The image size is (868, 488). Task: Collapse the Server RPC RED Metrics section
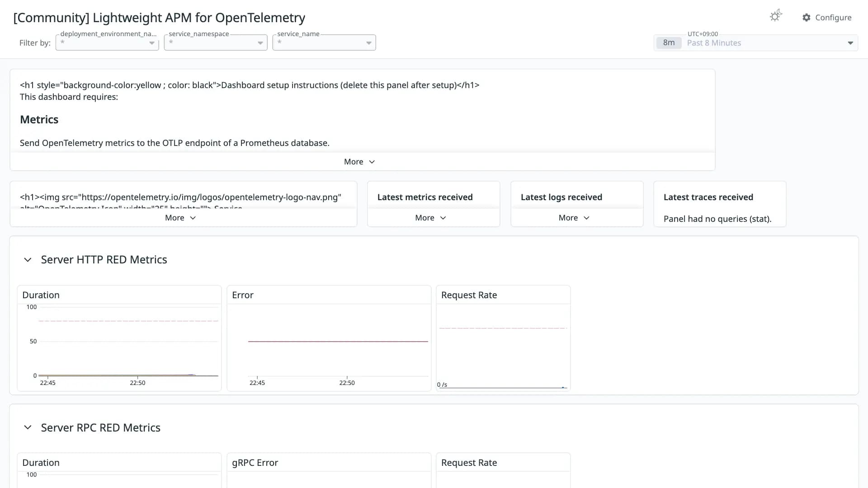28,427
